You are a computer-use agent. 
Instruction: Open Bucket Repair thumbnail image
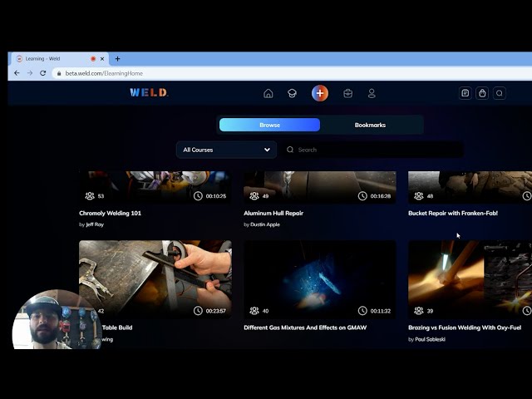tap(470, 187)
